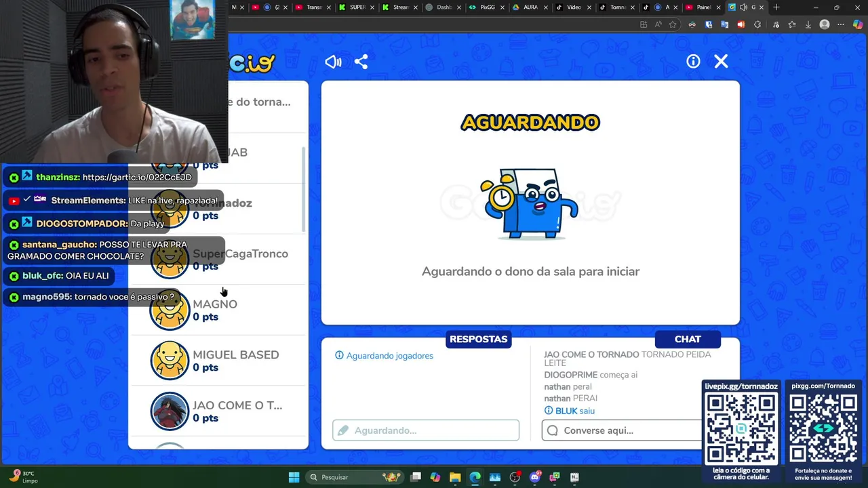
Task: Mute the active tab via its speaker icon
Action: 743,7
